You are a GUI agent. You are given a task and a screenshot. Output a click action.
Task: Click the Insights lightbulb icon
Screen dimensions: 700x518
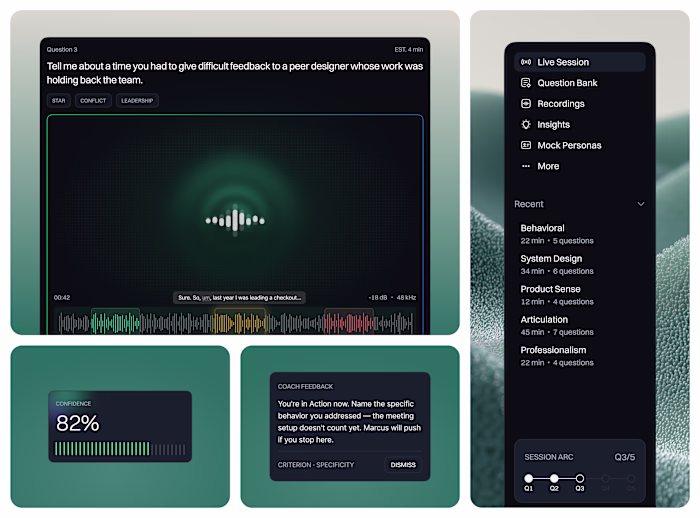pyautogui.click(x=526, y=124)
